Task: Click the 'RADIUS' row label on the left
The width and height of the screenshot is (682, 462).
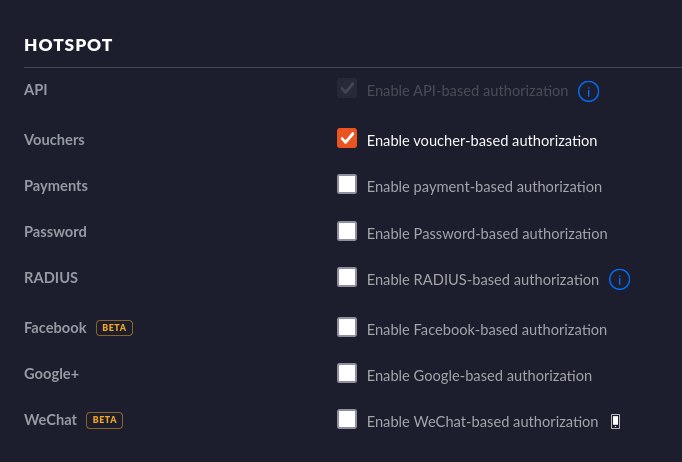Action: (x=51, y=278)
